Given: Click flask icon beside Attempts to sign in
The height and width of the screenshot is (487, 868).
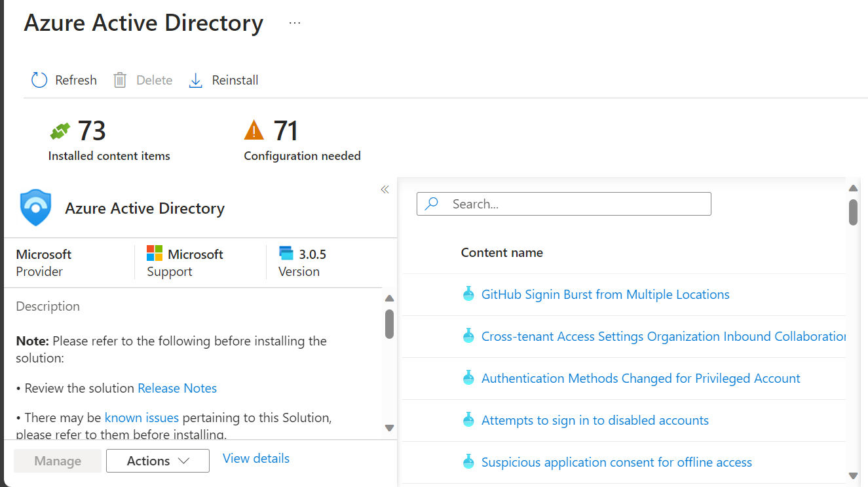Looking at the screenshot, I should pyautogui.click(x=468, y=420).
